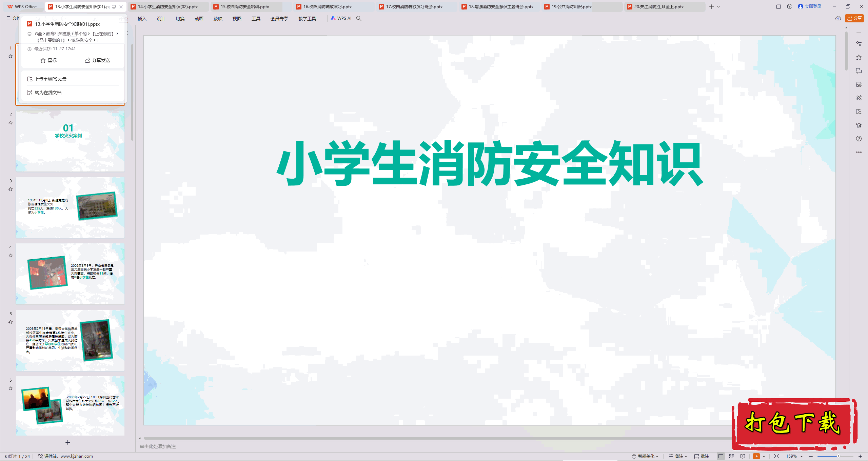Open the 智能美化 dropdown in status bar

pos(646,456)
